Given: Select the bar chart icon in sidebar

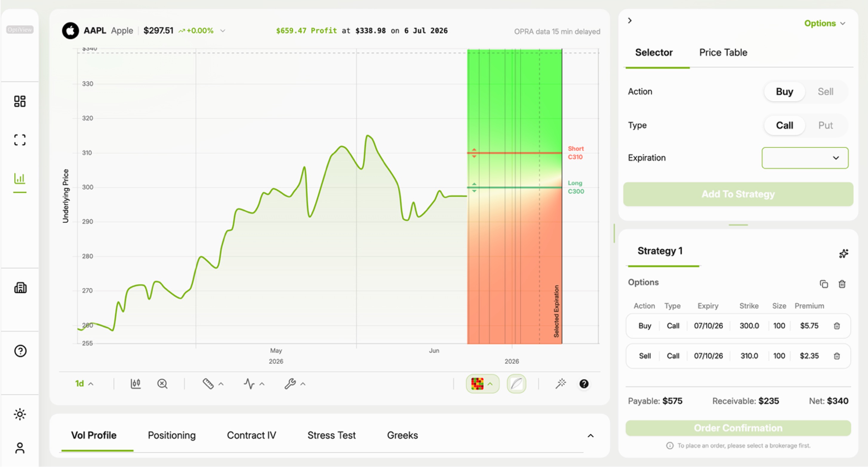Looking at the screenshot, I should (x=20, y=178).
